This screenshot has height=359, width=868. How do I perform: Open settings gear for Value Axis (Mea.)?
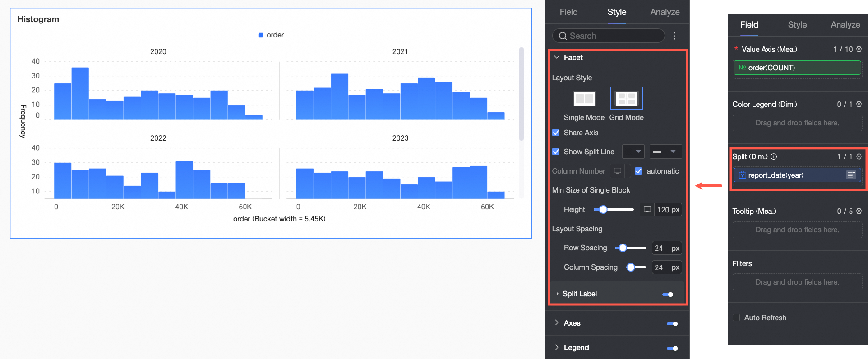tap(859, 49)
